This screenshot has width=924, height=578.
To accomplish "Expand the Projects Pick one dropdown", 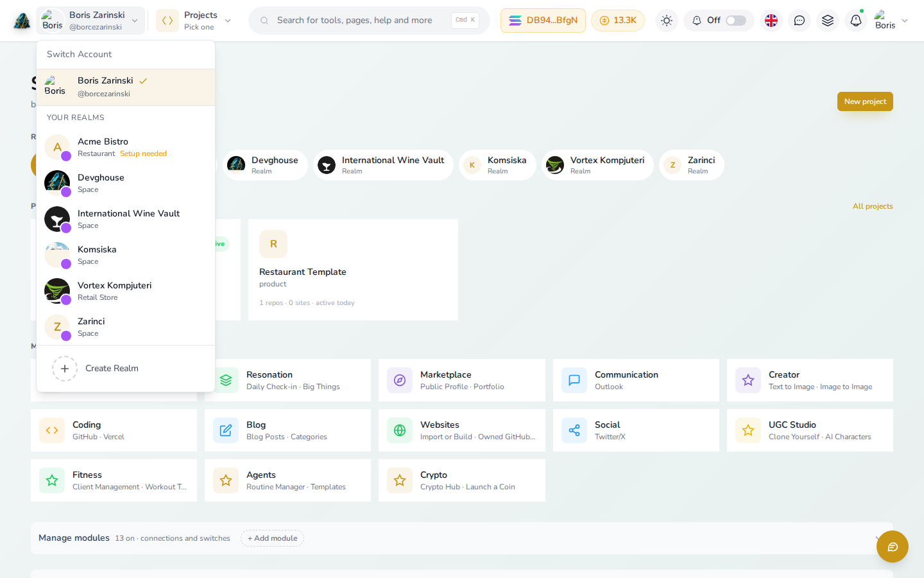I will (x=194, y=21).
